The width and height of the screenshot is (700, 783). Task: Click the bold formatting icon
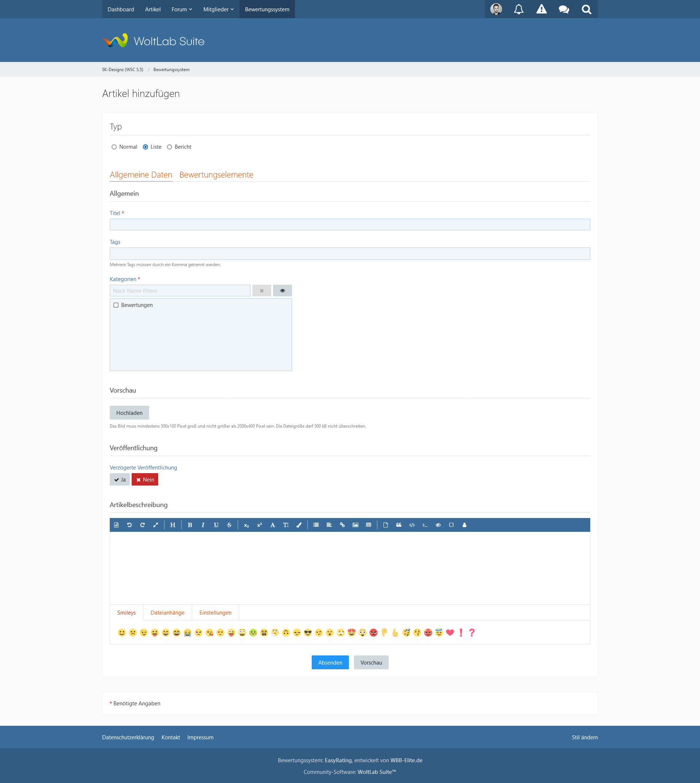[x=190, y=525]
